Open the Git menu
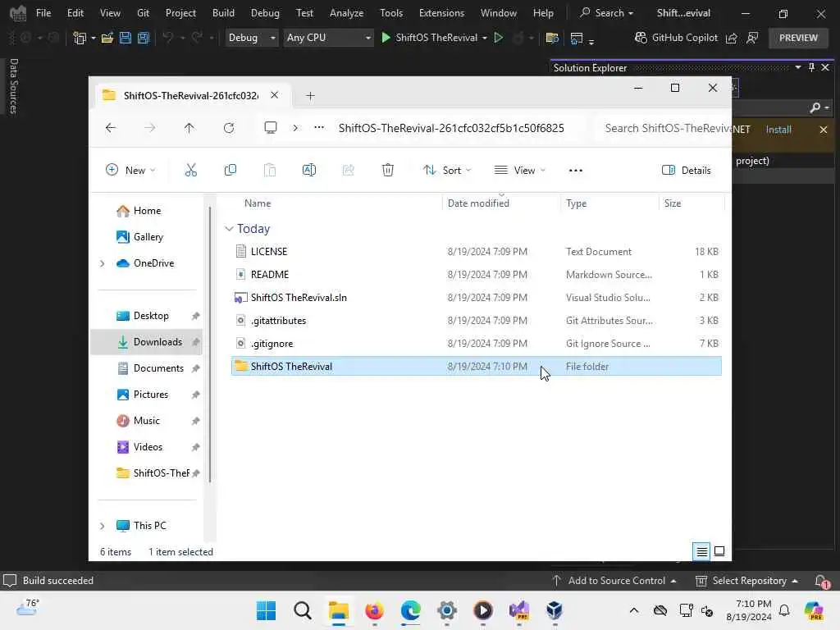Screen dimensions: 840x630 143,13
